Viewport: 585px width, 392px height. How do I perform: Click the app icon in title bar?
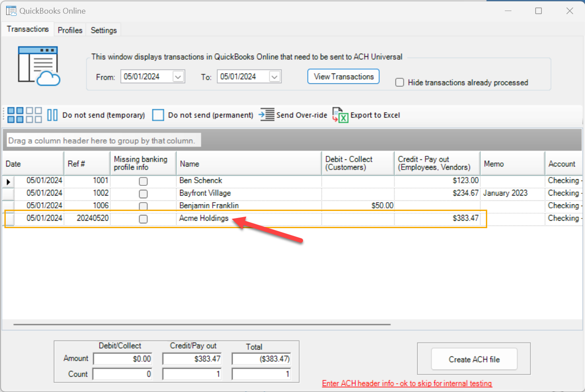pos(11,11)
